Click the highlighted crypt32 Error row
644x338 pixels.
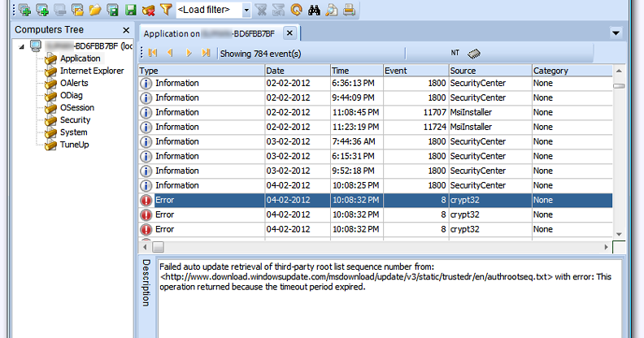click(x=376, y=200)
